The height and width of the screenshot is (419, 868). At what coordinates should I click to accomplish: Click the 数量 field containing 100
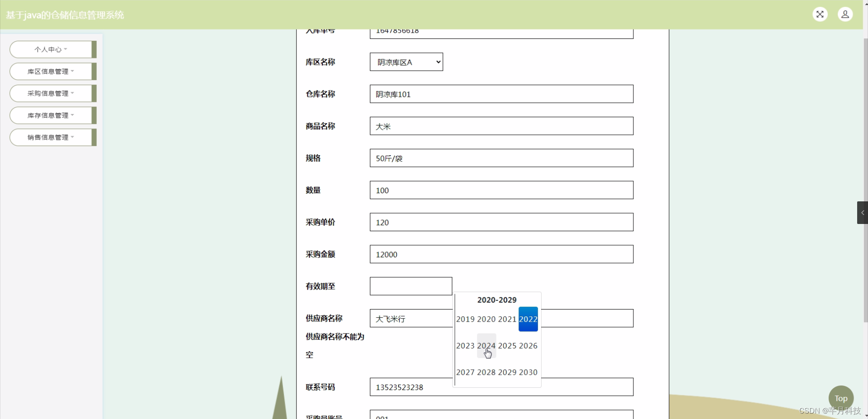(501, 190)
